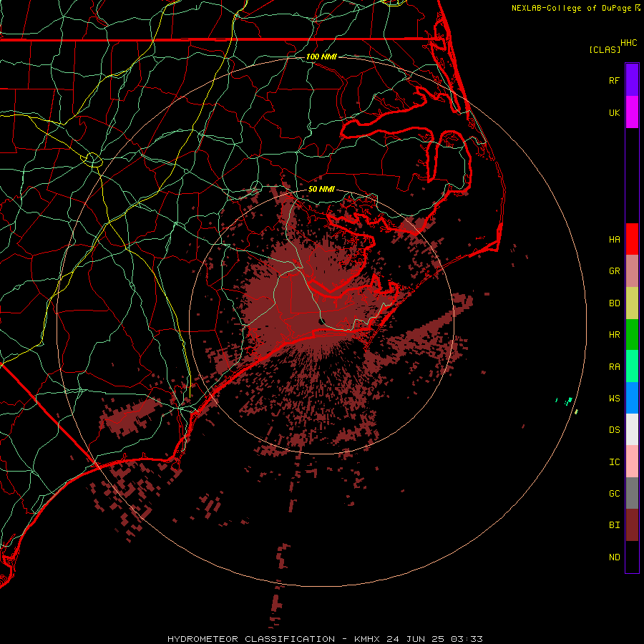
Task: Click the HYDROMETEOR CLASSIFICATION title text
Action: click(x=251, y=639)
